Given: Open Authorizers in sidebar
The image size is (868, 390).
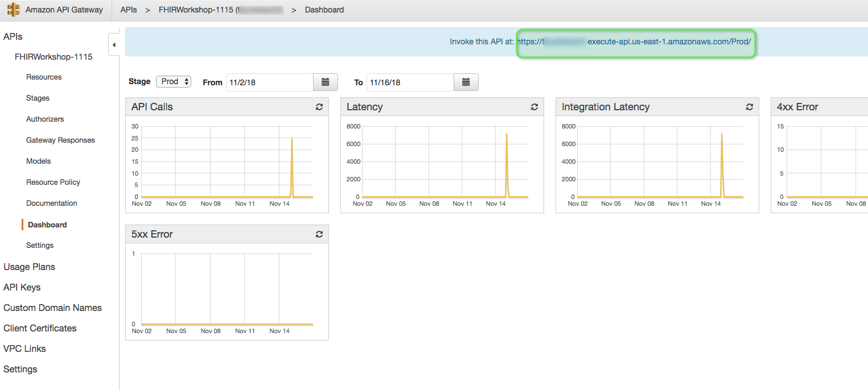Looking at the screenshot, I should [x=45, y=119].
